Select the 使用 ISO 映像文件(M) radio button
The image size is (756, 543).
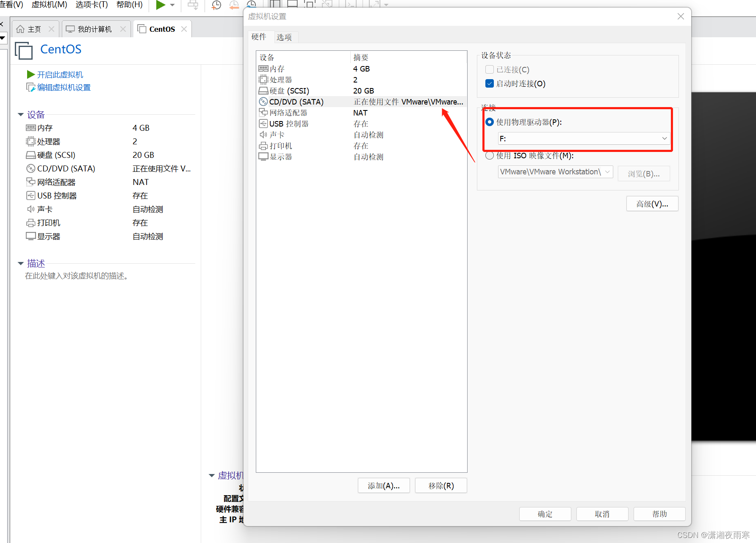pos(490,155)
